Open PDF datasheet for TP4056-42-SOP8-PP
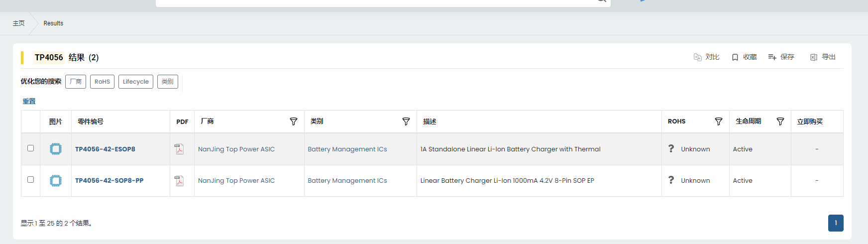The width and height of the screenshot is (868, 244). click(179, 180)
